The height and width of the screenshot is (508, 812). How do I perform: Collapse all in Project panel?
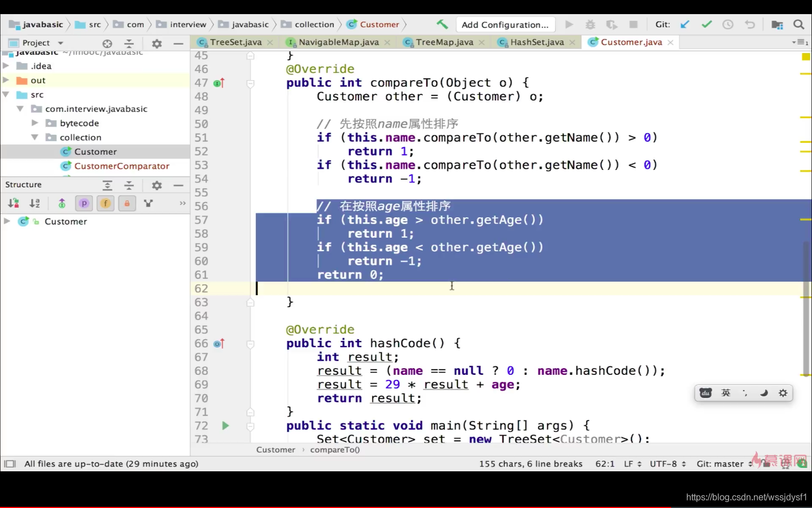[129, 43]
